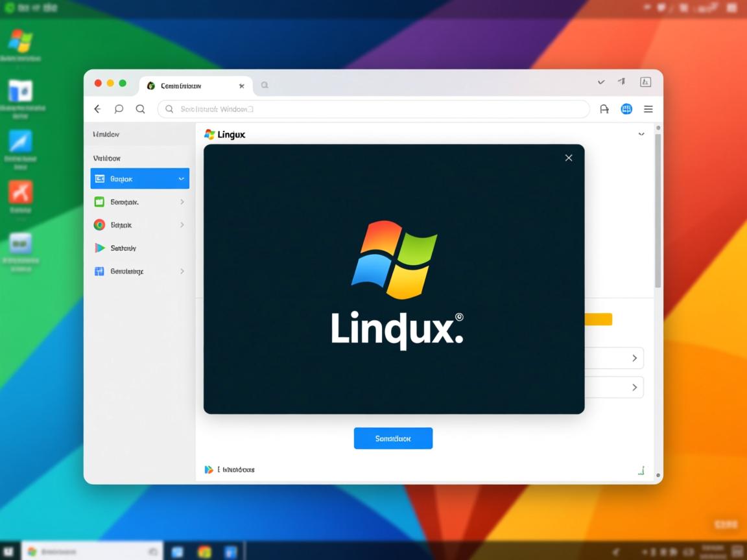
Task: Expand the first row chevron on the right panel
Action: (635, 357)
